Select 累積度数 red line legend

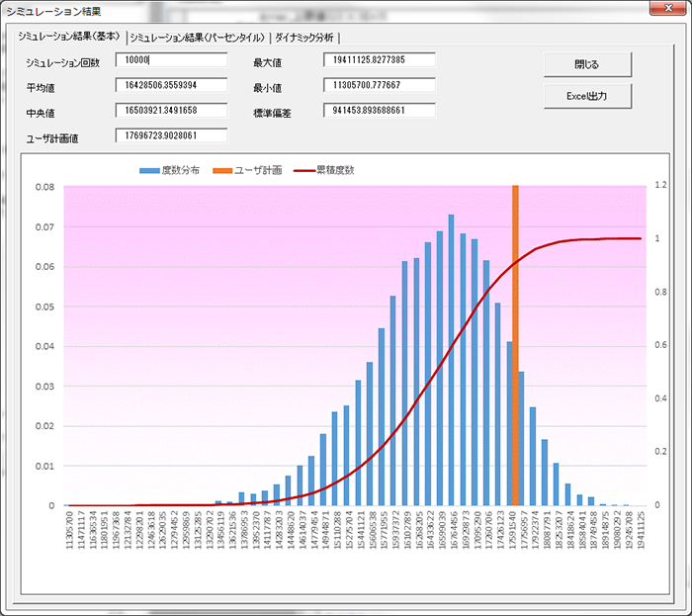pyautogui.click(x=304, y=171)
